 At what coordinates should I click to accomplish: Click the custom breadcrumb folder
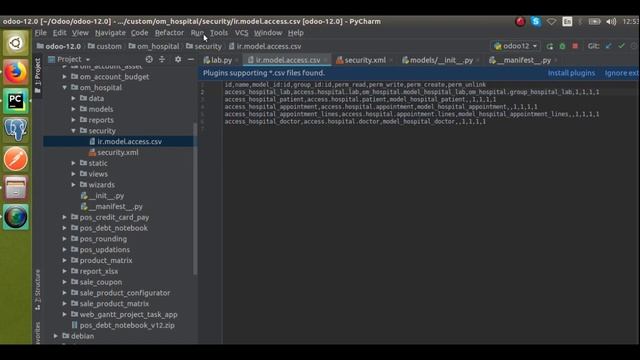click(104, 47)
